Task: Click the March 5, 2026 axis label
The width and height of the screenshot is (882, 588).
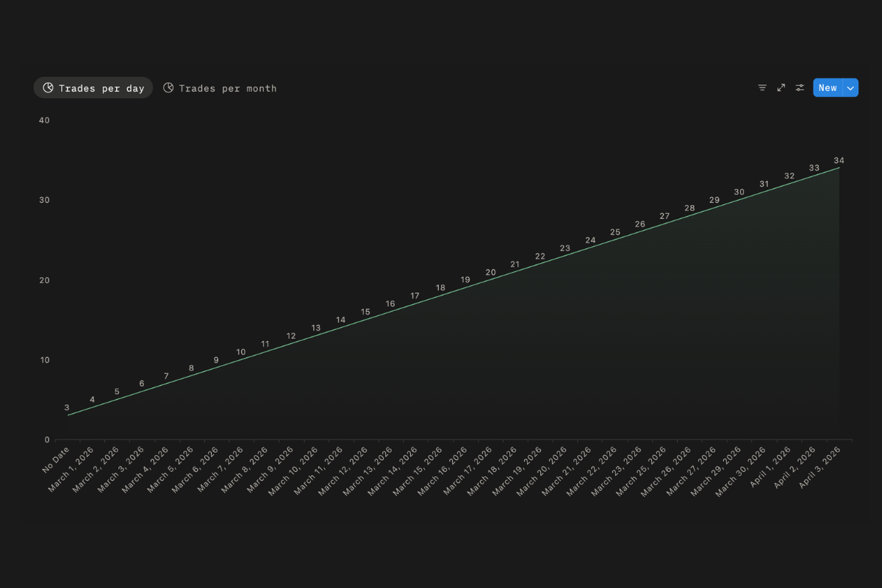Action: coord(171,470)
